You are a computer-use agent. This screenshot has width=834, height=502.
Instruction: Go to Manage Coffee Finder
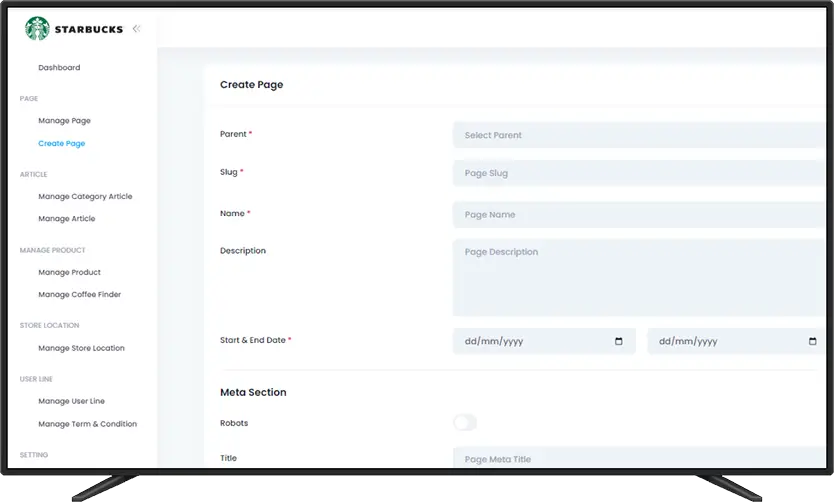point(79,295)
